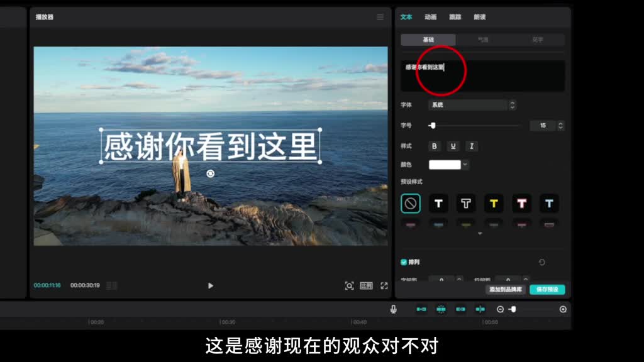Click the microphone voiceover record icon
The height and width of the screenshot is (362, 644).
point(393,309)
